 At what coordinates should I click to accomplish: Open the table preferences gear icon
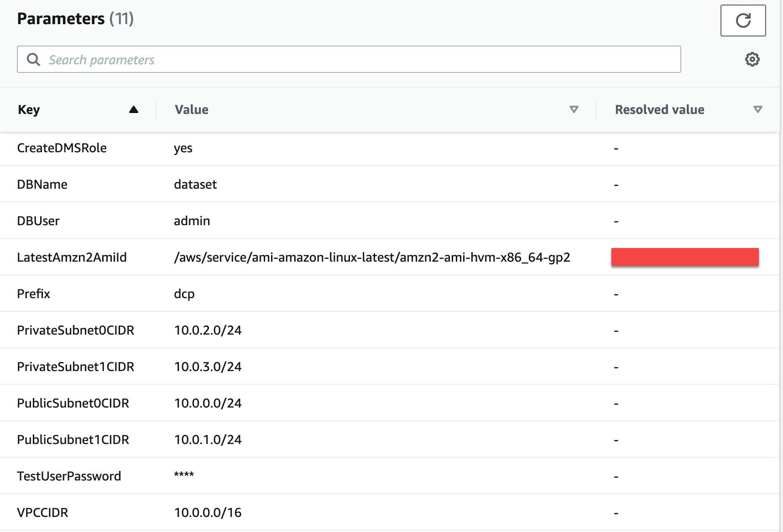click(752, 59)
